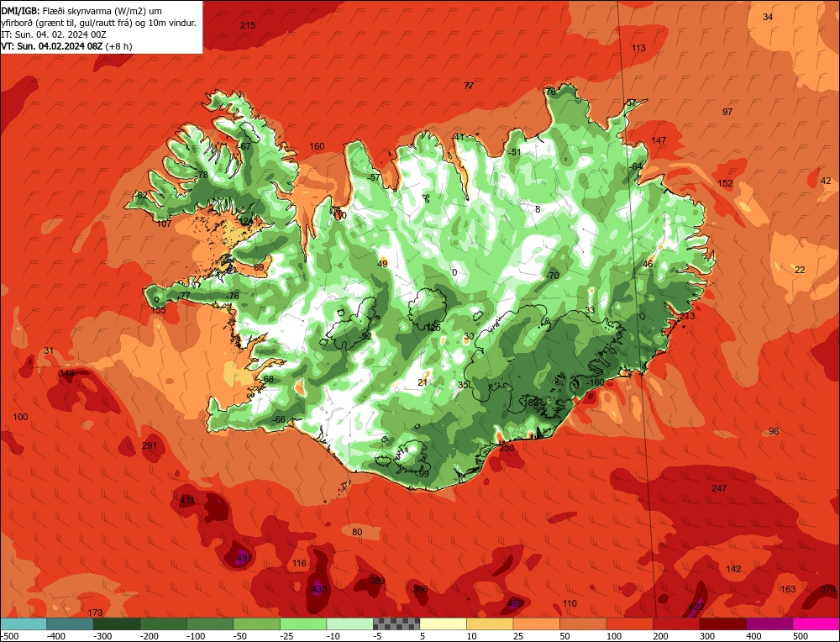Click the pale green swatch between -10 and -5
The width and height of the screenshot is (840, 642).
349,624
